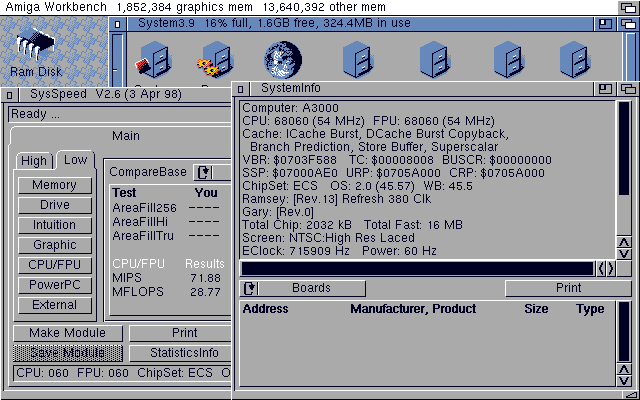Click the Manufacturer, Product column header
This screenshot has width=640, height=400.
413,309
